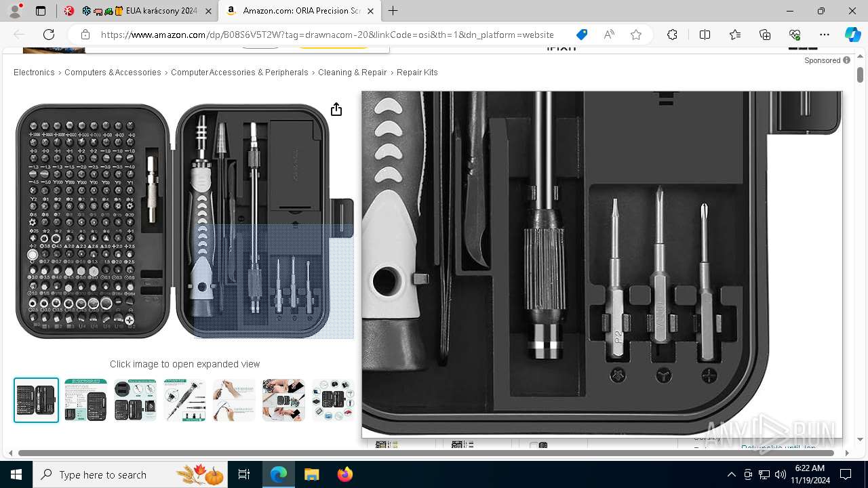868x488 pixels.
Task: Open File Explorer from taskbar
Action: [x=311, y=474]
